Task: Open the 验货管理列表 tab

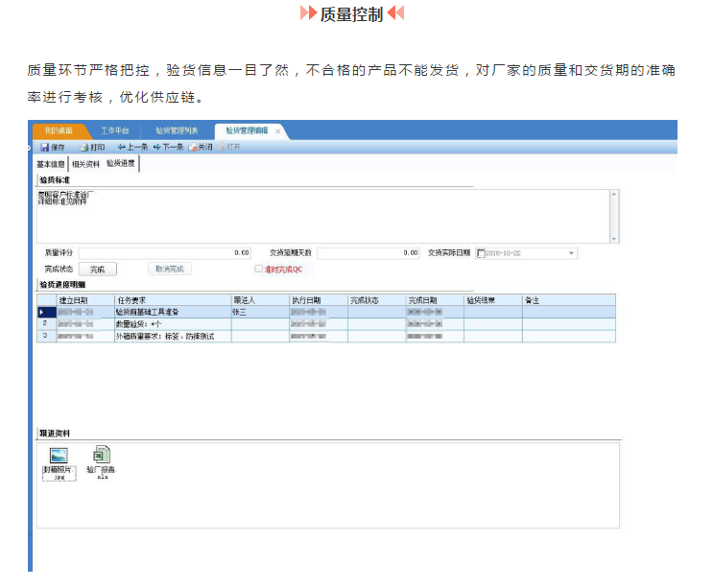Action: pos(177,130)
